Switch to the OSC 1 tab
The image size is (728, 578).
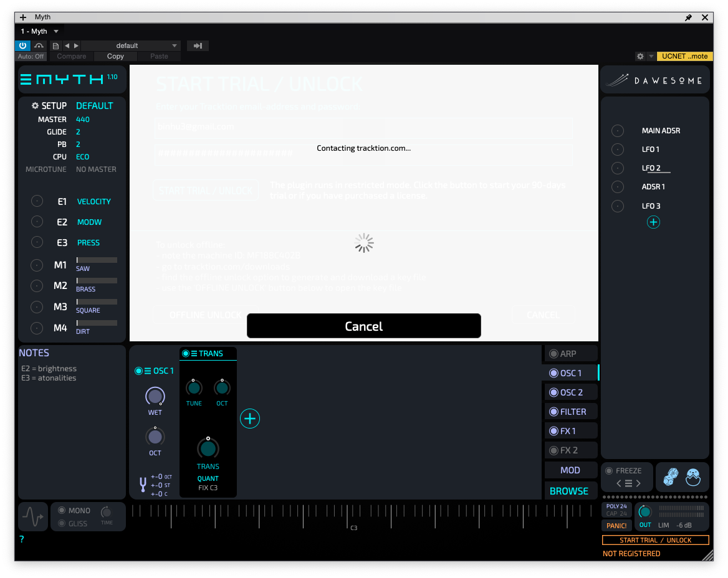[570, 373]
